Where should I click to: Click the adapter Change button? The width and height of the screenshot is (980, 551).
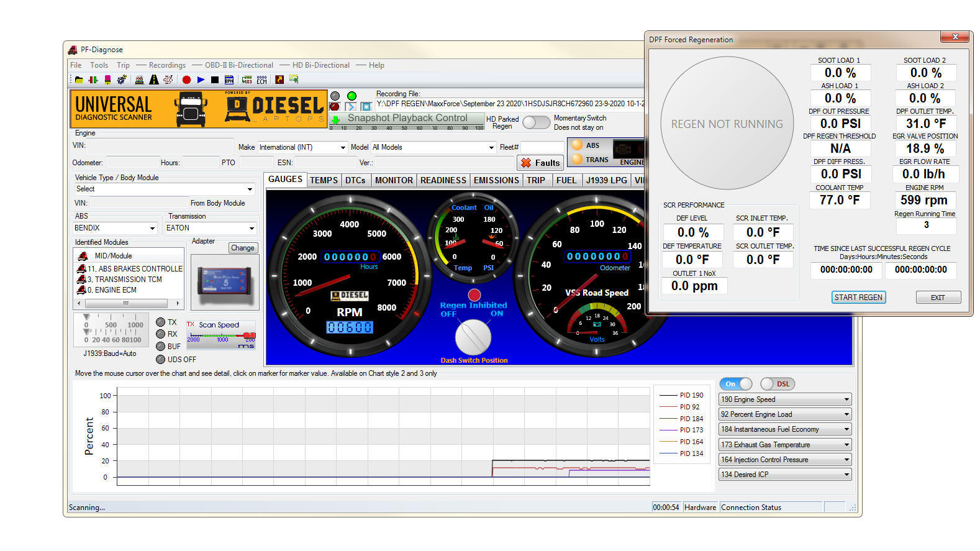(242, 248)
